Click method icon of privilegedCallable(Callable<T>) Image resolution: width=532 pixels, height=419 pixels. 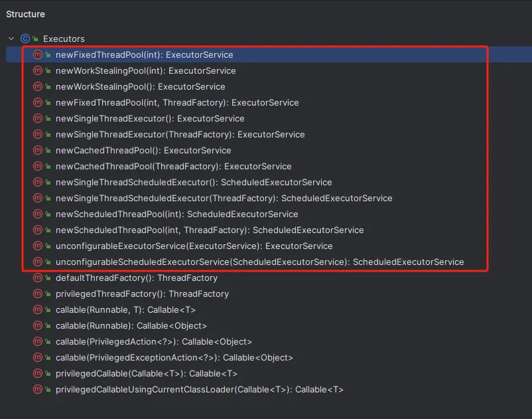click(38, 374)
